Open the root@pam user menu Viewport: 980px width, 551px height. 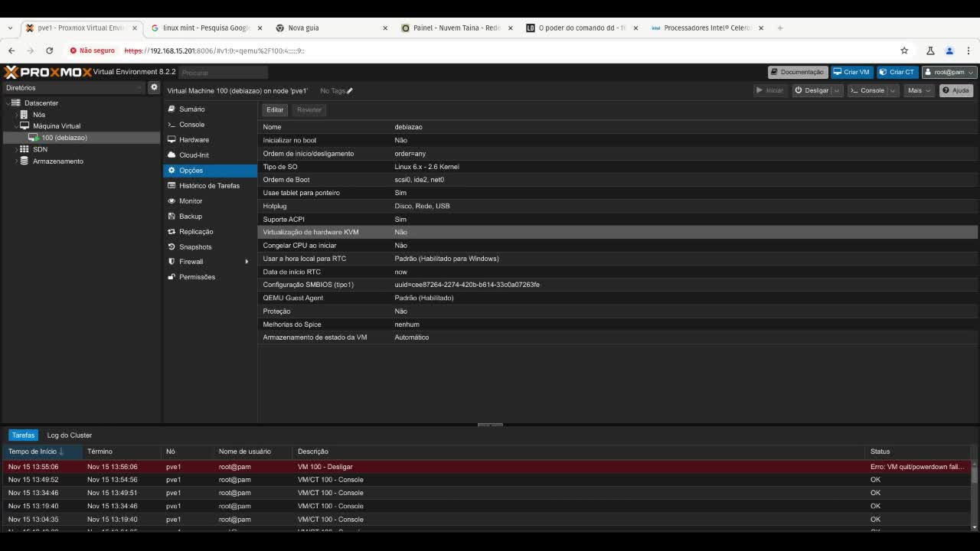click(x=949, y=72)
